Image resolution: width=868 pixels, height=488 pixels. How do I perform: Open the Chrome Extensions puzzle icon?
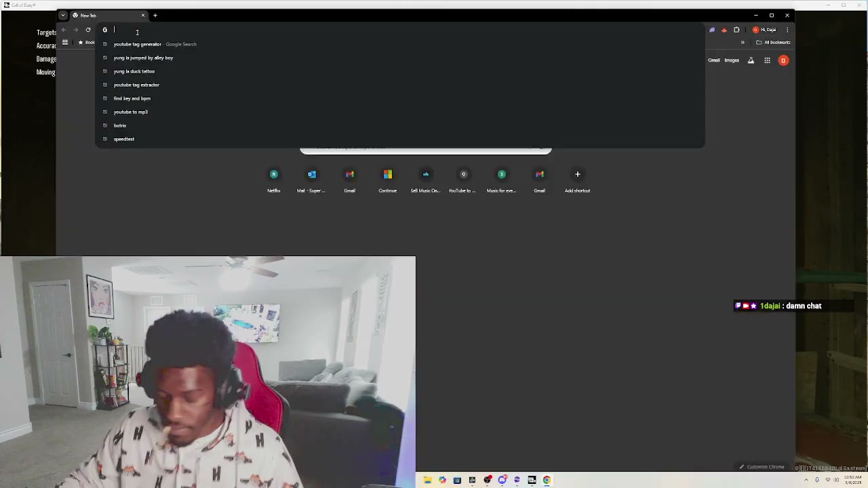[x=736, y=30]
